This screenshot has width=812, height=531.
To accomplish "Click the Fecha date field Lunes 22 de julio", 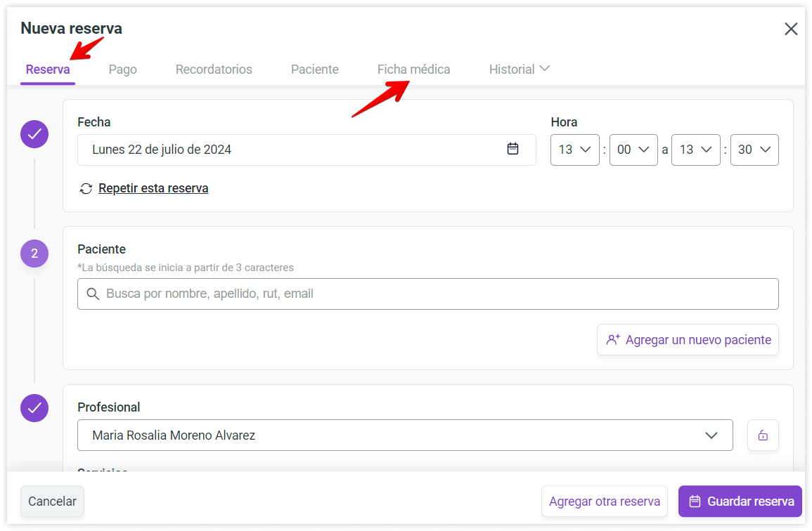I will tap(307, 150).
